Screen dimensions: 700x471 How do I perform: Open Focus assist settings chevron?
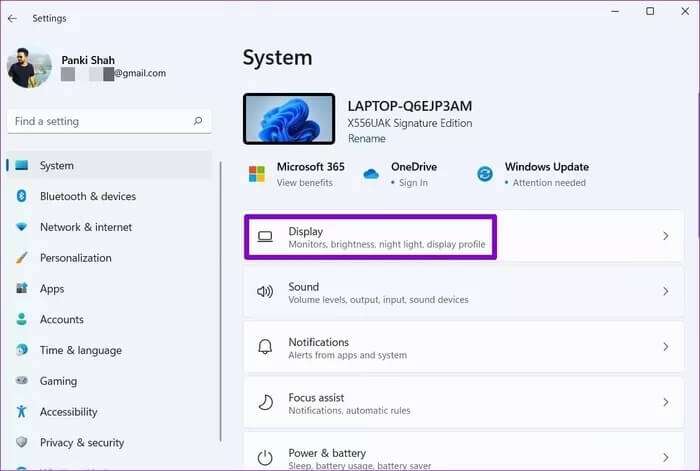(x=666, y=402)
